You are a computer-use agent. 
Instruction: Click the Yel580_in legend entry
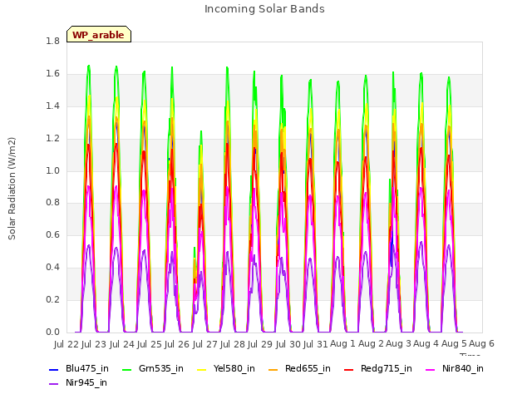point(226,368)
